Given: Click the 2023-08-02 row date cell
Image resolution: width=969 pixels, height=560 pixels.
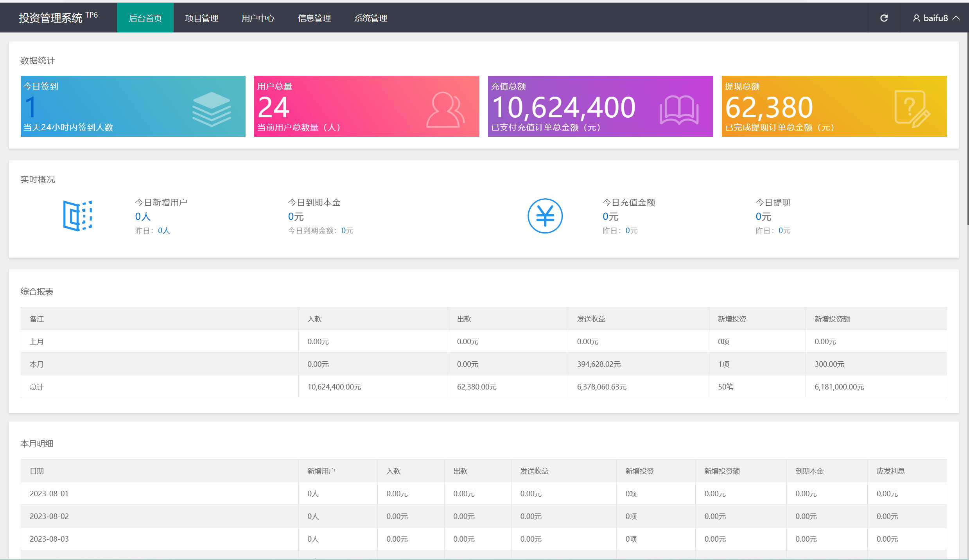Looking at the screenshot, I should coord(49,516).
